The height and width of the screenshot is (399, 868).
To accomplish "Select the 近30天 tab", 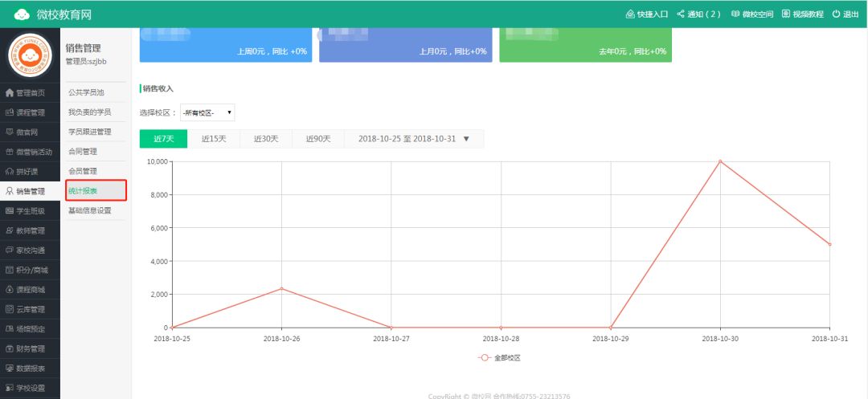I will [266, 139].
